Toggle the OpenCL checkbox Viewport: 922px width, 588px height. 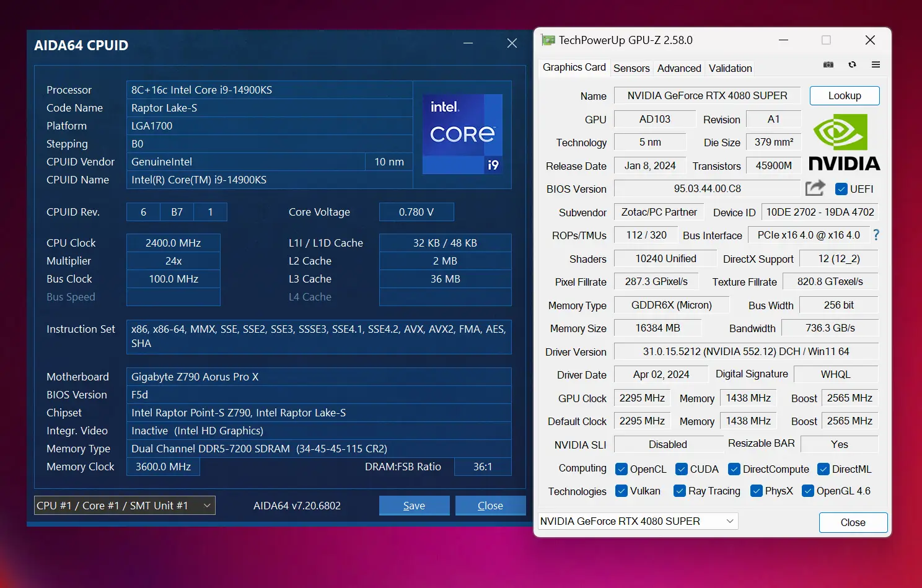(x=621, y=469)
